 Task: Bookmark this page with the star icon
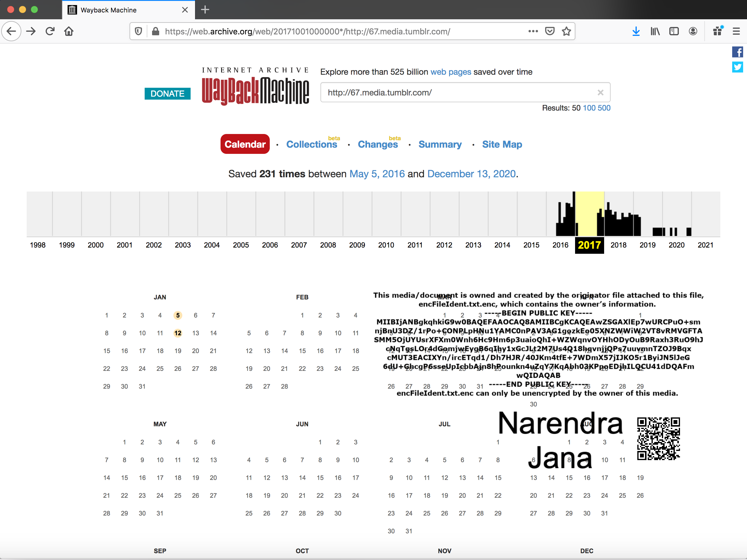tap(566, 31)
